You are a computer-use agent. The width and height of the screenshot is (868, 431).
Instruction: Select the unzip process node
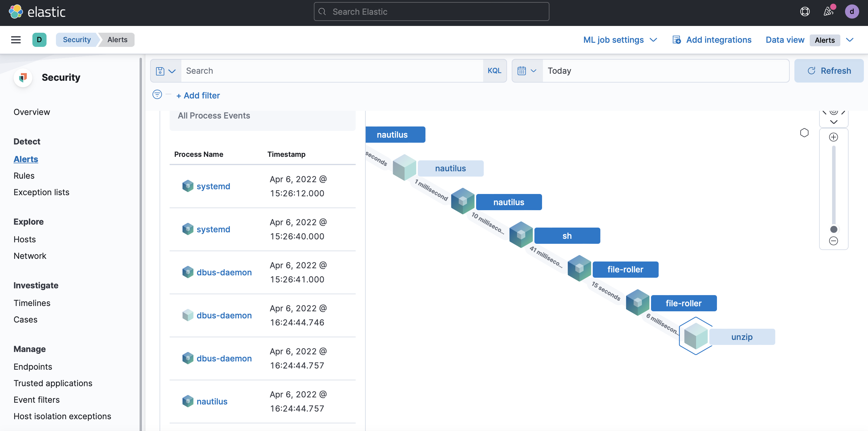(742, 337)
